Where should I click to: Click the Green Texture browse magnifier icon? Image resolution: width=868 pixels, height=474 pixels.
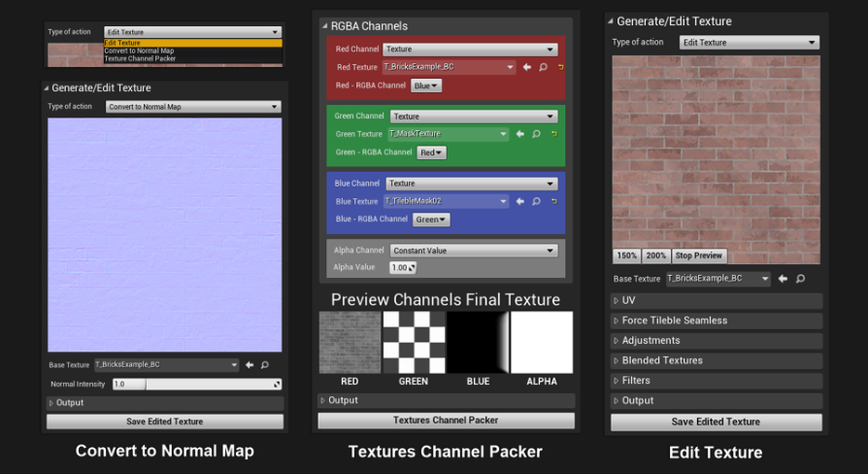click(536, 134)
